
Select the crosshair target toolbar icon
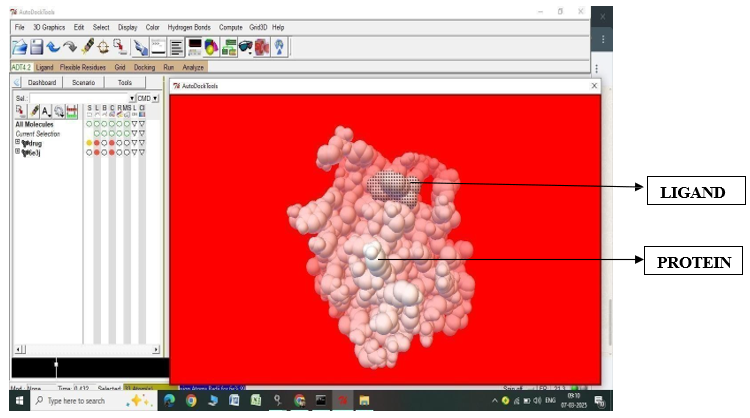click(103, 47)
